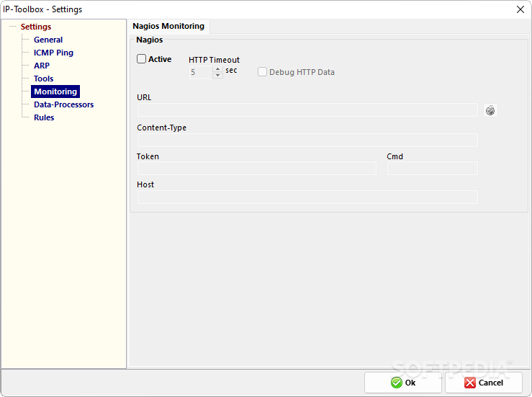The width and height of the screenshot is (532, 397).
Task: Click into the Host field
Action: point(307,197)
